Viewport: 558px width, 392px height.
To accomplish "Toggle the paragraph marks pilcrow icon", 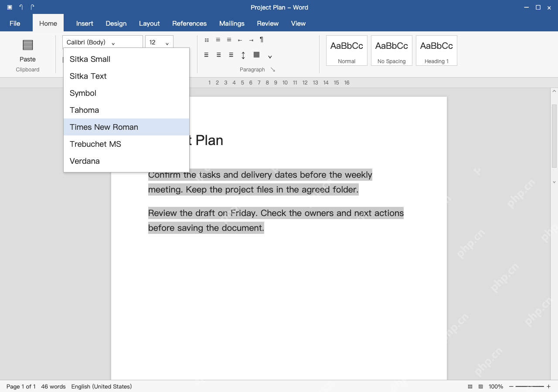I will pyautogui.click(x=262, y=40).
